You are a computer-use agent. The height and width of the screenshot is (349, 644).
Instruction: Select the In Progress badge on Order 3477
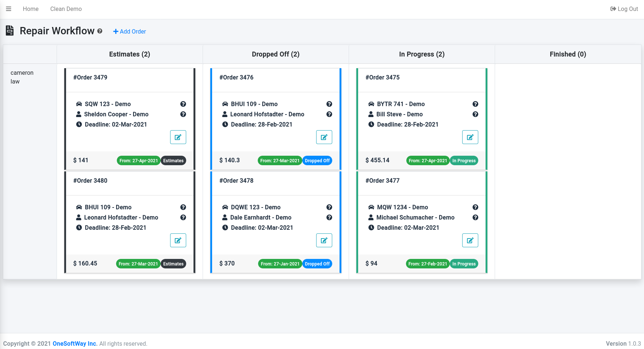[x=464, y=264]
